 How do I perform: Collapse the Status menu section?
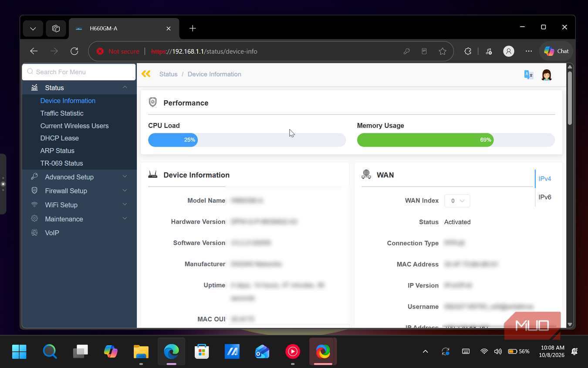[79, 88]
